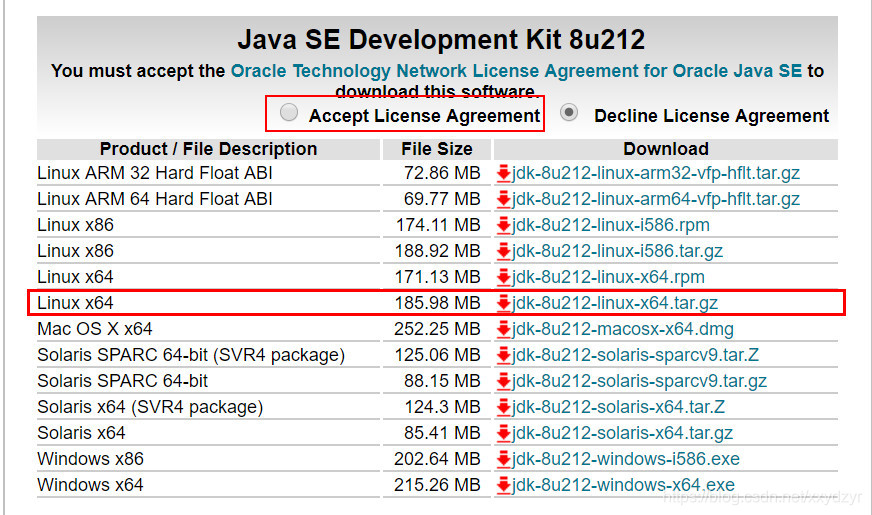
Task: Download jdk-8u212-solaris-sparcv9.tar.Z
Action: [635, 355]
